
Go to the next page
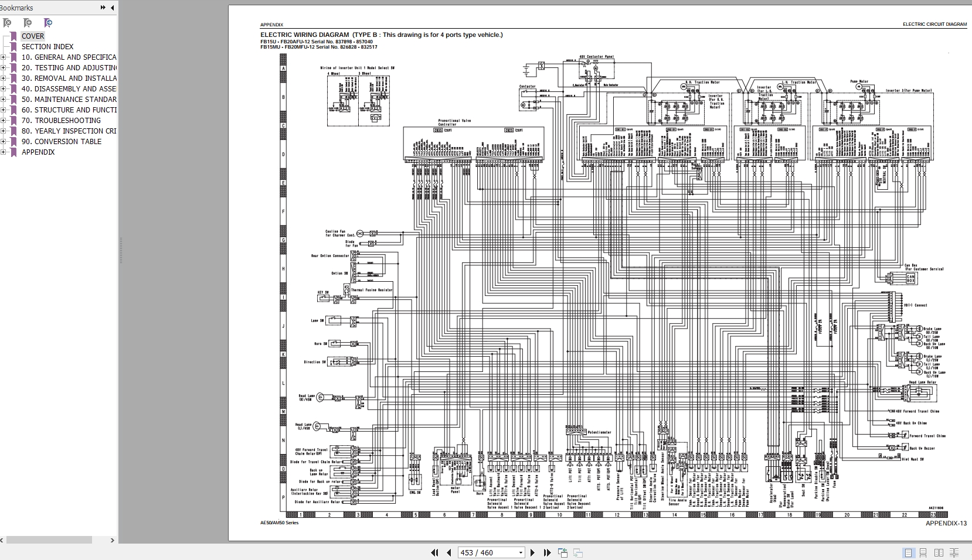(532, 552)
